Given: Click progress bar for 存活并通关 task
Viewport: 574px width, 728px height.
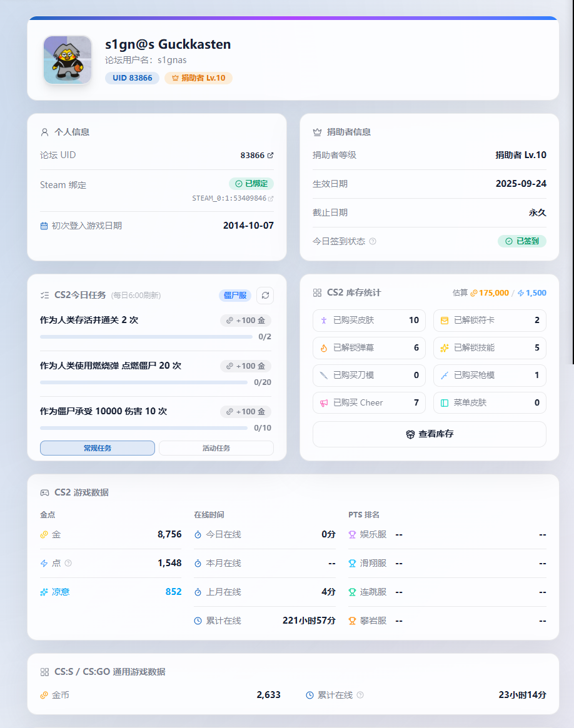Looking at the screenshot, I should point(146,337).
